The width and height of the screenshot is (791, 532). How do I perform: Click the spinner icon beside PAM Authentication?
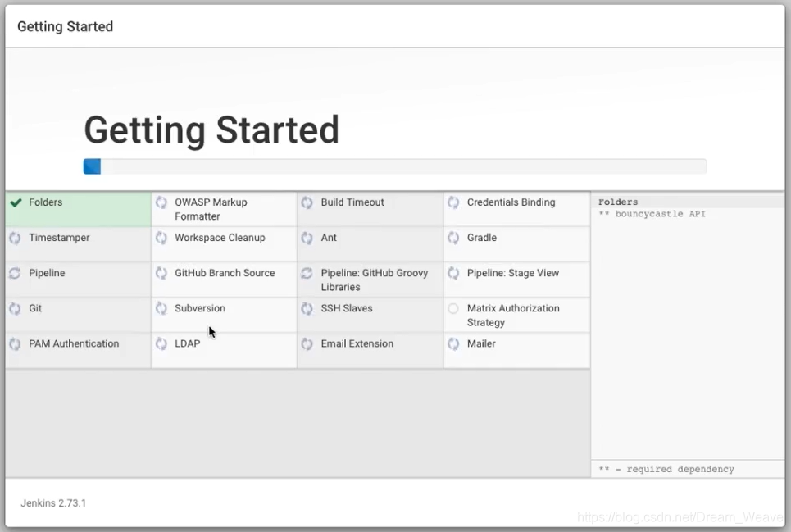15,343
